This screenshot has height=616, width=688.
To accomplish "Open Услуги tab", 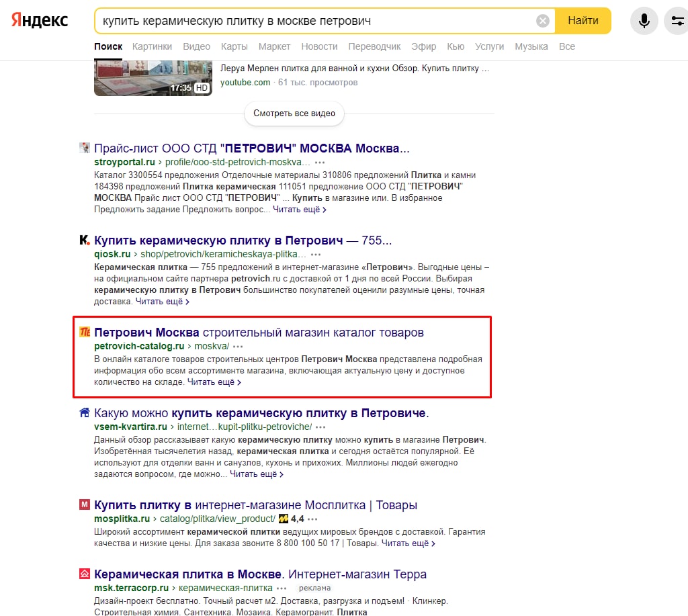I will point(489,46).
